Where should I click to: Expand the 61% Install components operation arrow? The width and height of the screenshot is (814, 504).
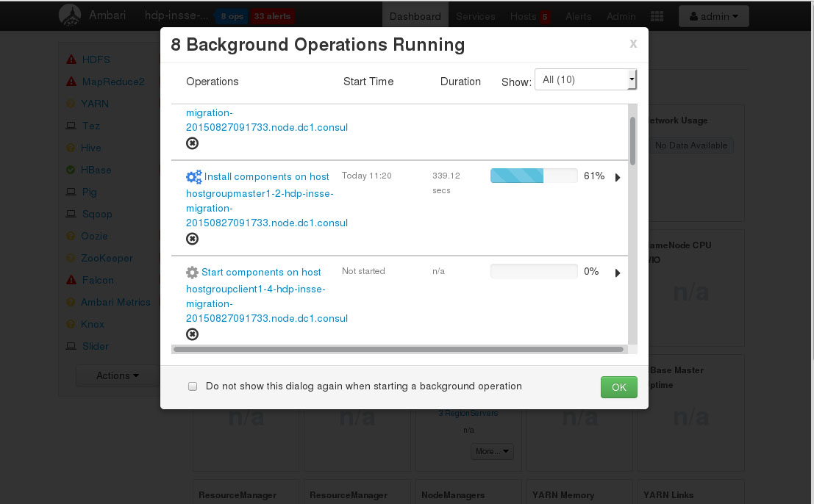pos(618,177)
